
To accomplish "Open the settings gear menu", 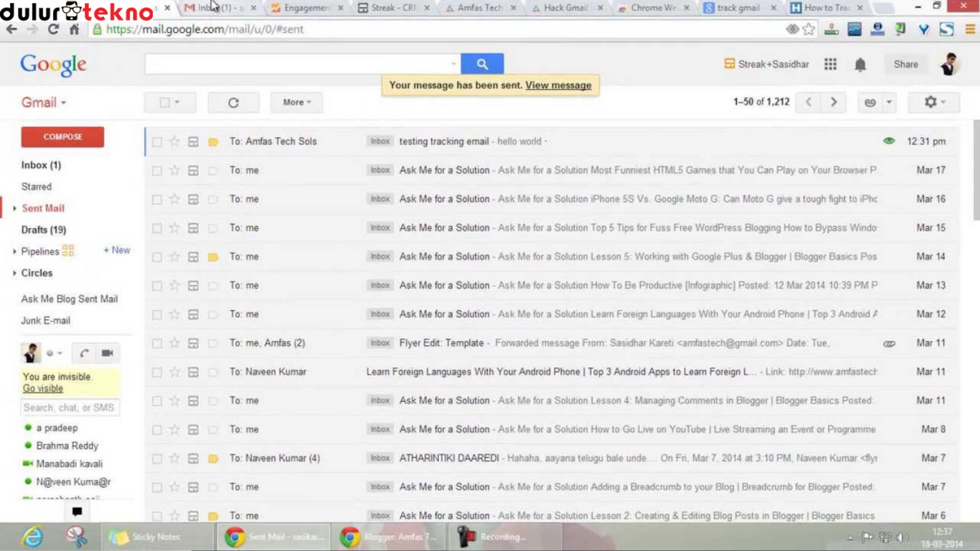I will (x=934, y=103).
